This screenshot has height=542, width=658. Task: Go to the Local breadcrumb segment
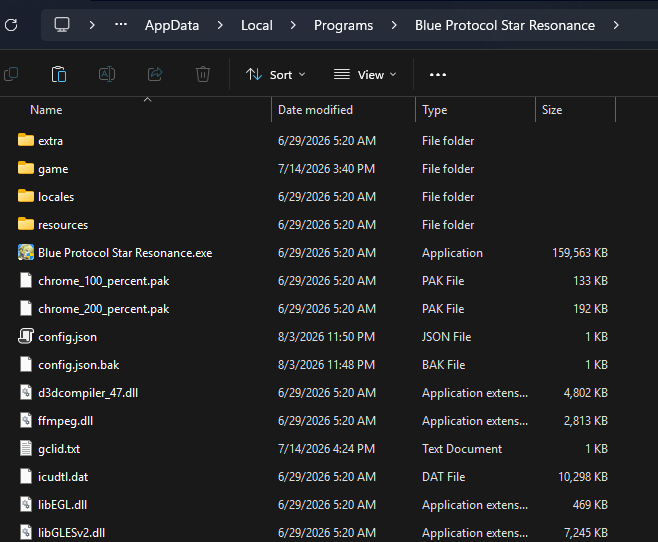coord(257,26)
